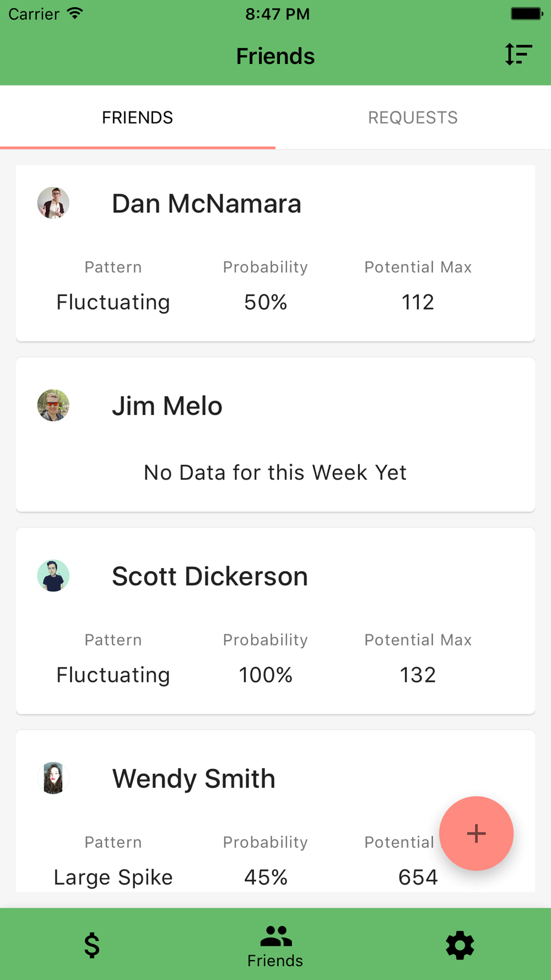Tap Wendy Smith's Large Spike pattern
Viewport: 551px width, 980px height.
(113, 877)
